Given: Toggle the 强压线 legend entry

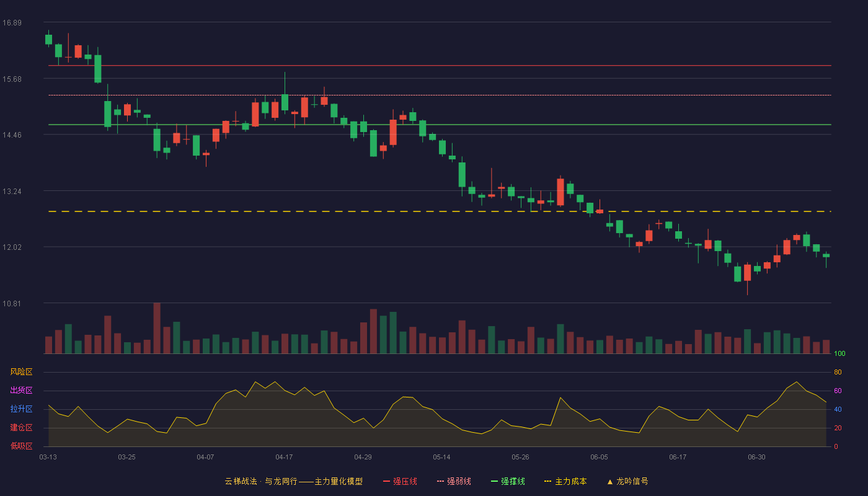Looking at the screenshot, I should pyautogui.click(x=400, y=481).
